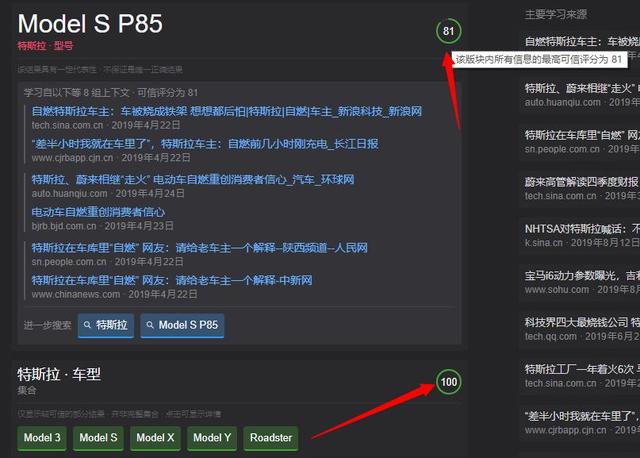Select the Model S tag
640x458 pixels.
pyautogui.click(x=98, y=438)
